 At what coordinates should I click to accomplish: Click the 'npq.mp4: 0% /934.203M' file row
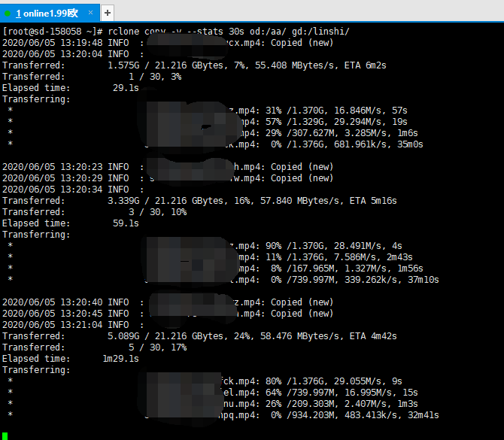[223, 415]
